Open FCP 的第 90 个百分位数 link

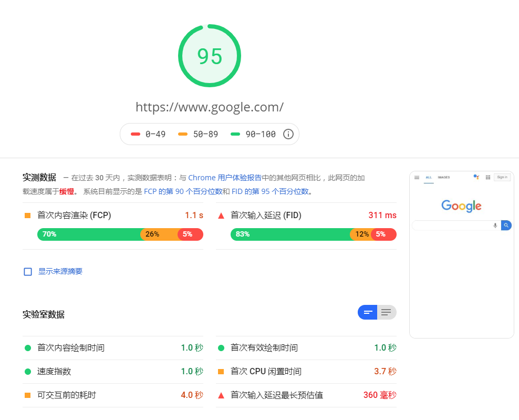coord(183,191)
